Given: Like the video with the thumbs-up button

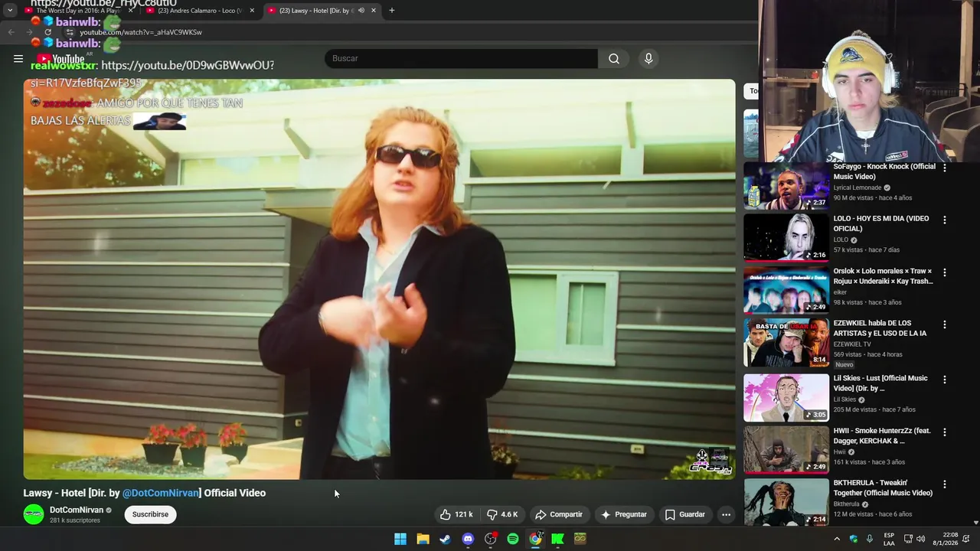Looking at the screenshot, I should click(x=456, y=514).
